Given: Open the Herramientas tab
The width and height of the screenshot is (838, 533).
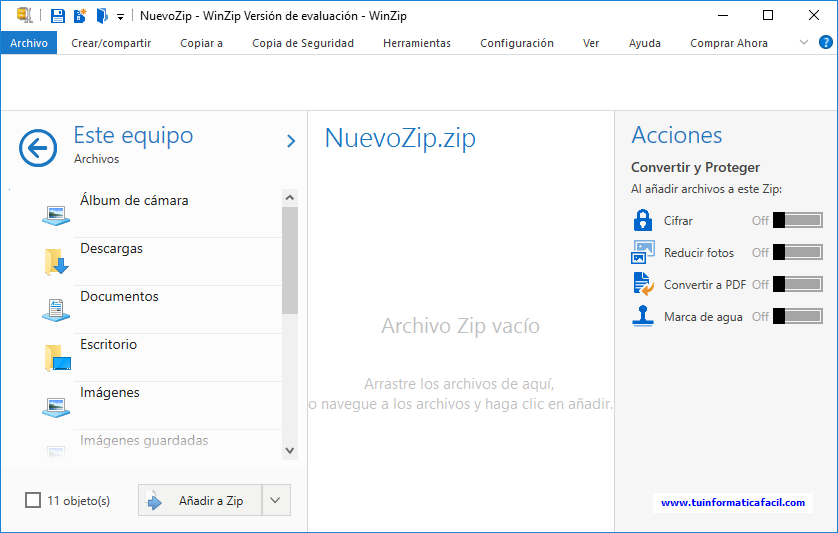Looking at the screenshot, I should (x=417, y=43).
